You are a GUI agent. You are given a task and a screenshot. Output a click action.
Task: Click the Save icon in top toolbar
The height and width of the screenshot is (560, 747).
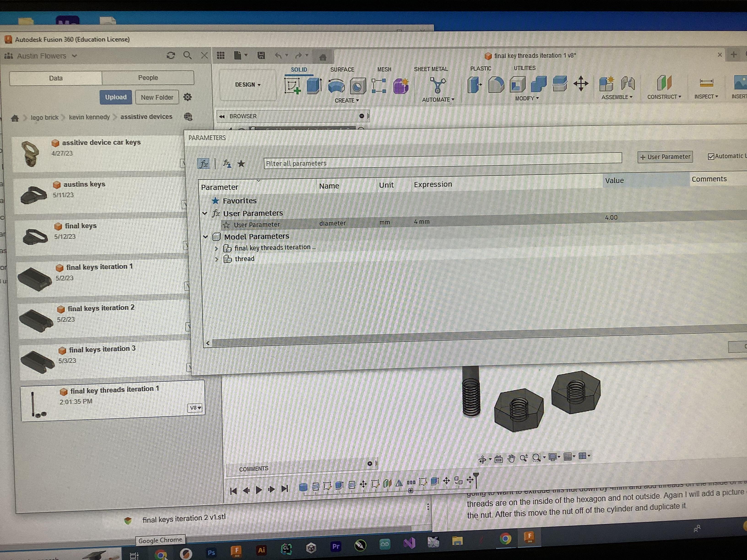[x=261, y=56]
